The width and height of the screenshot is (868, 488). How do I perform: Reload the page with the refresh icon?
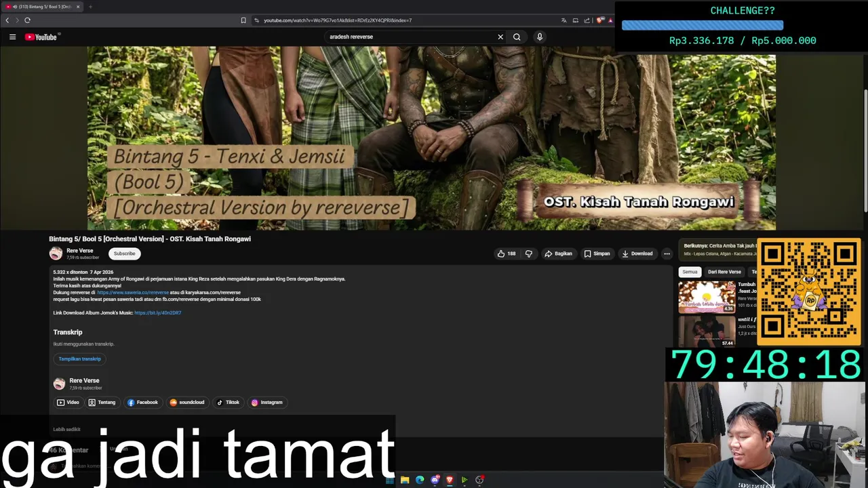tap(27, 20)
